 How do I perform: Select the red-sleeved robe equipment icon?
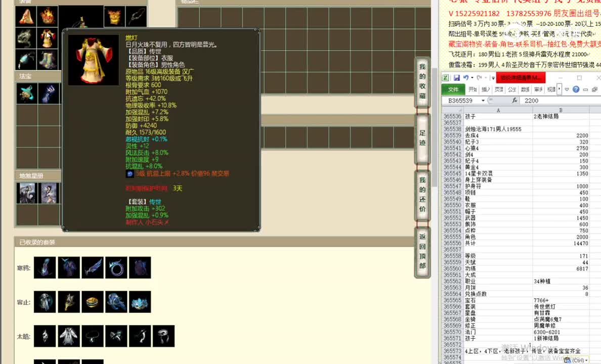click(x=48, y=38)
